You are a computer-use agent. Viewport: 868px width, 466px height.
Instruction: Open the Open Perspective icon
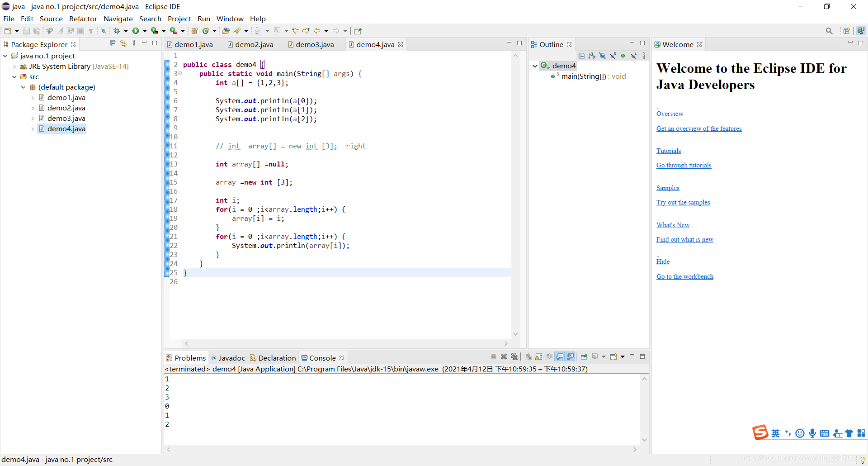click(x=847, y=31)
